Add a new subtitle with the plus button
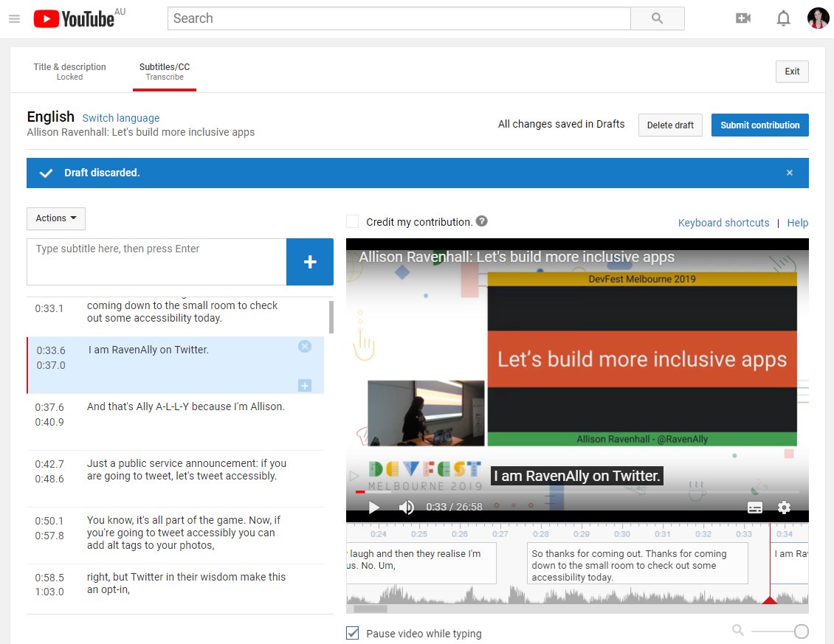 tap(309, 261)
